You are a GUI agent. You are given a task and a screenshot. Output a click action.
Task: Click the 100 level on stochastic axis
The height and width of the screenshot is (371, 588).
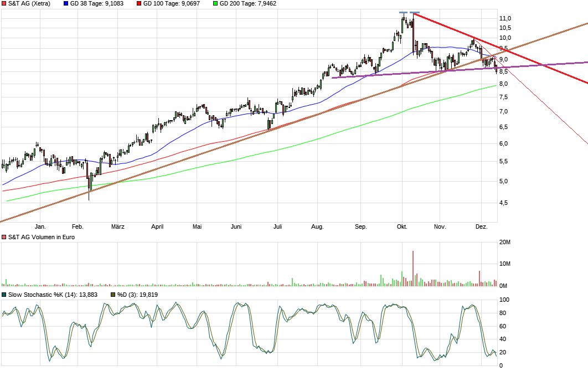click(504, 300)
